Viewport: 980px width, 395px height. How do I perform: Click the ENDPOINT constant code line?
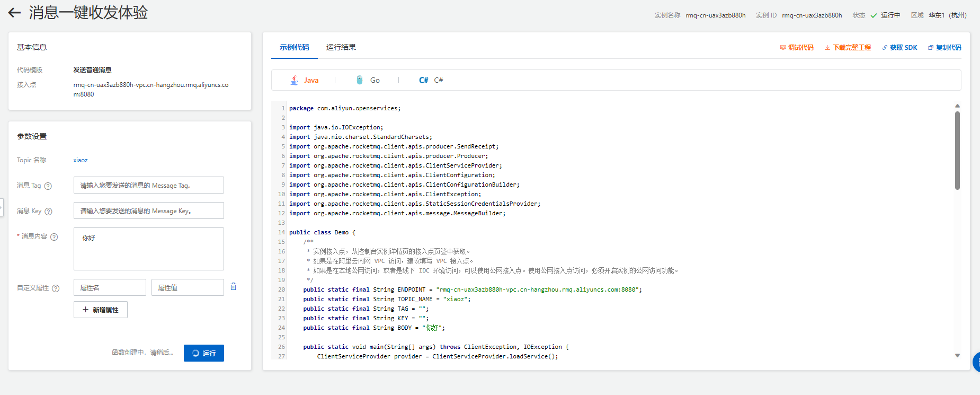(x=473, y=289)
